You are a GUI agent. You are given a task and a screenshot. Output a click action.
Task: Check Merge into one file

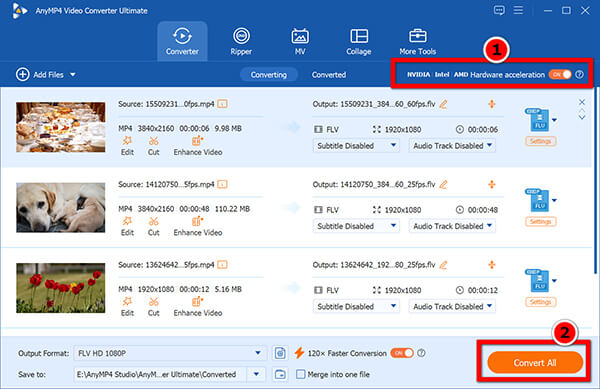301,374
